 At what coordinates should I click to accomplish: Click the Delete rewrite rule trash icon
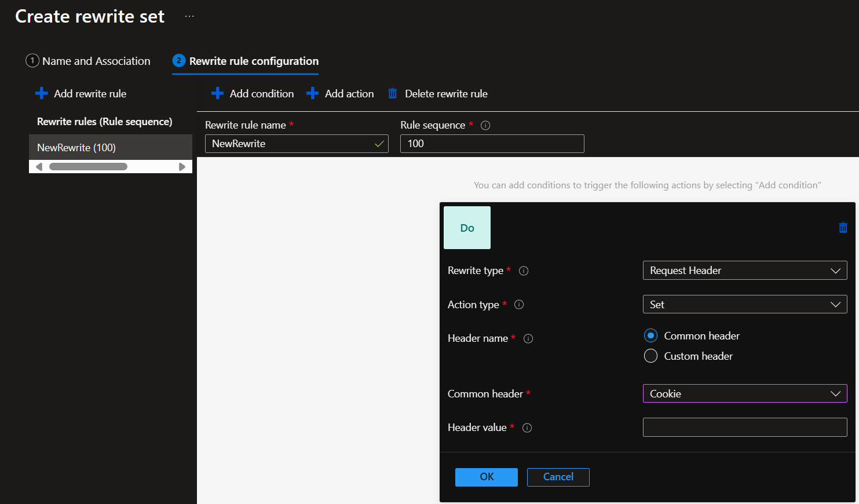tap(392, 93)
